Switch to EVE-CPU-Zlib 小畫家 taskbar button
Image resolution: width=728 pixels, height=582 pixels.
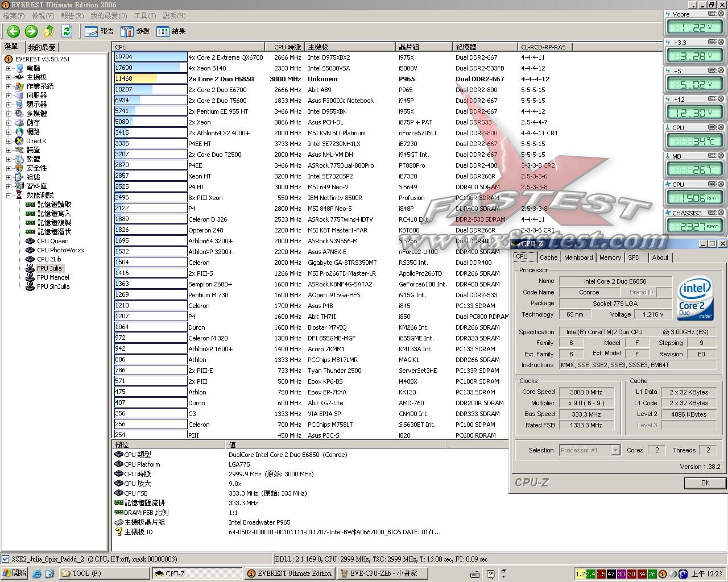pyautogui.click(x=382, y=573)
